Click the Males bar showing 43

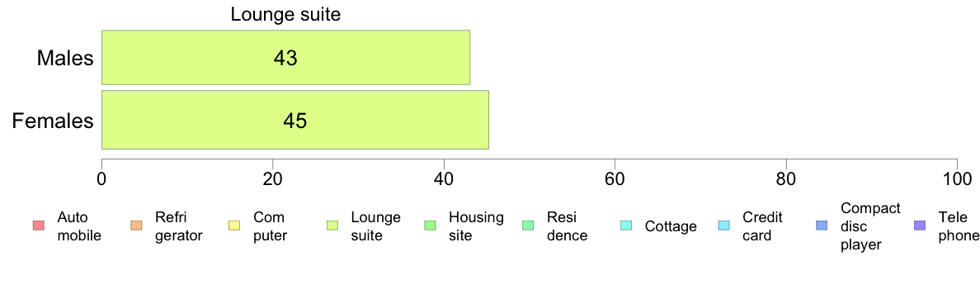(285, 58)
